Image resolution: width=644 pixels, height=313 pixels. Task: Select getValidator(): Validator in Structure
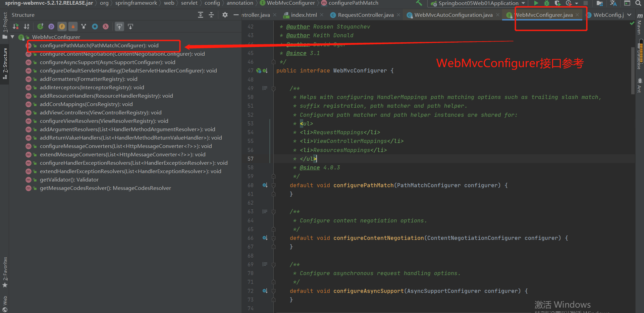click(x=69, y=180)
